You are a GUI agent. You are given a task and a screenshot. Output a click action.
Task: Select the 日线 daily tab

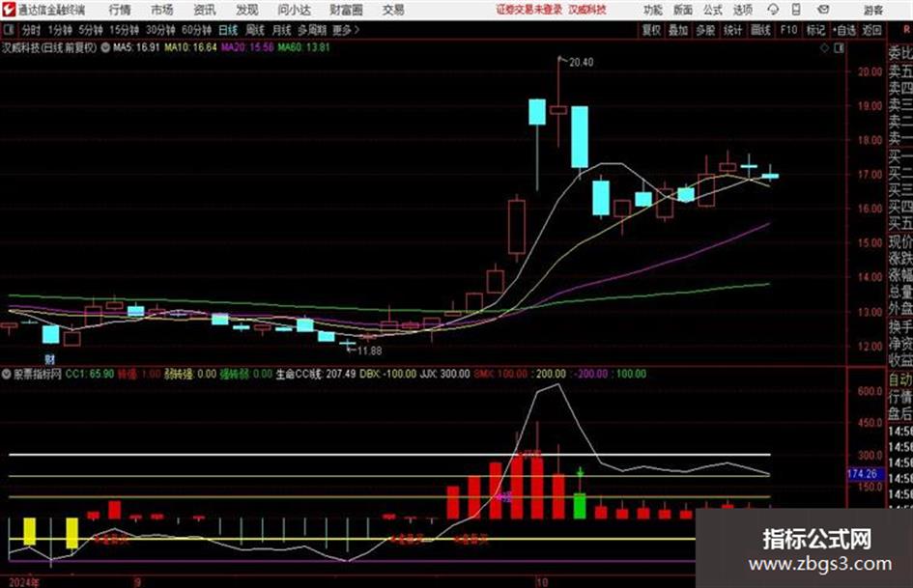click(228, 30)
